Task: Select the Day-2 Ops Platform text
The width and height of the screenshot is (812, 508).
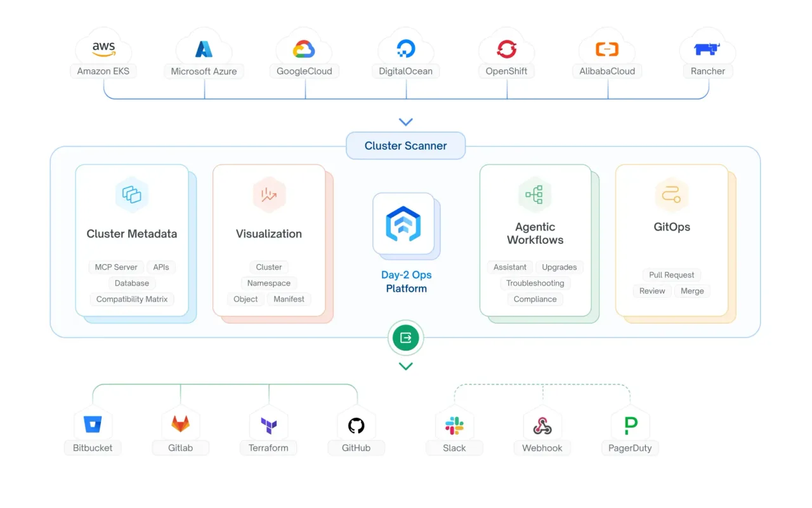Action: [x=406, y=282]
